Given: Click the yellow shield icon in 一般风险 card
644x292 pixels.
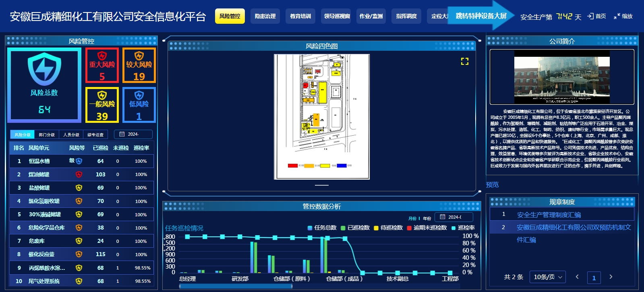Looking at the screenshot, I should tap(102, 95).
